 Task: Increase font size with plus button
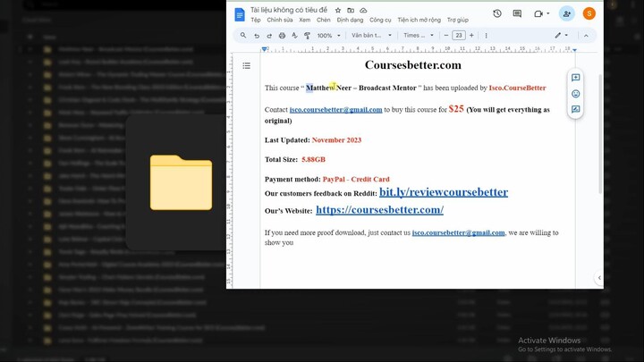pyautogui.click(x=471, y=35)
